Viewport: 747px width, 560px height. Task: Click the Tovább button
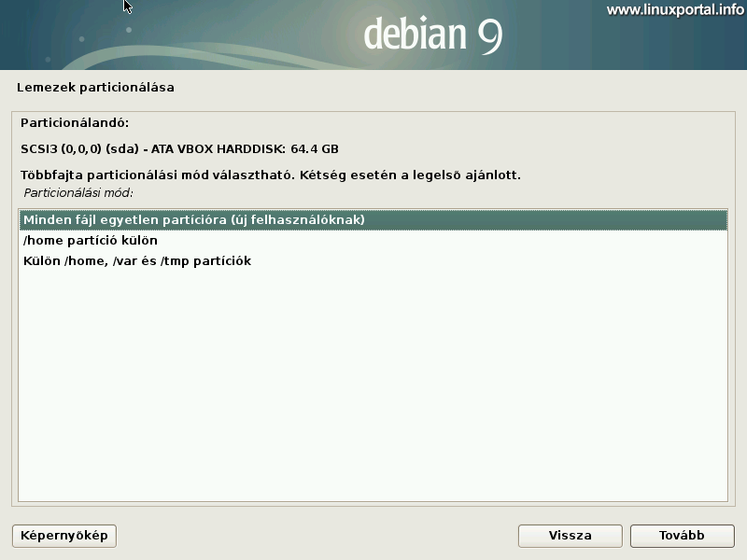click(682, 536)
